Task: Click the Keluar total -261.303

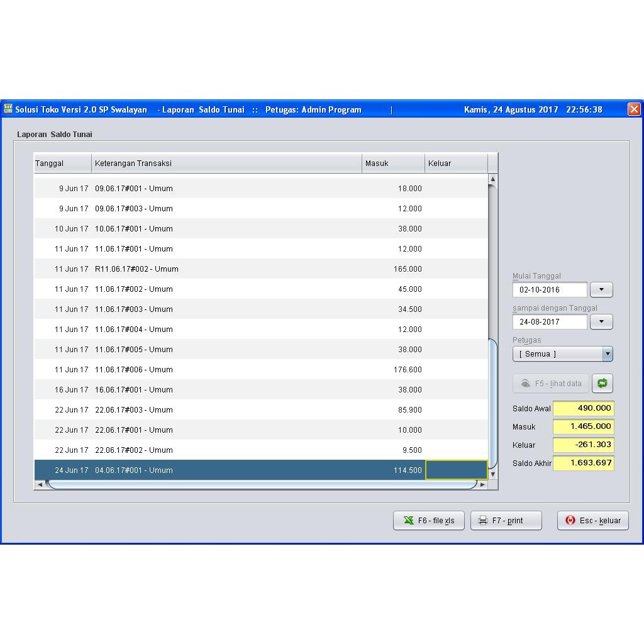Action: (x=583, y=445)
